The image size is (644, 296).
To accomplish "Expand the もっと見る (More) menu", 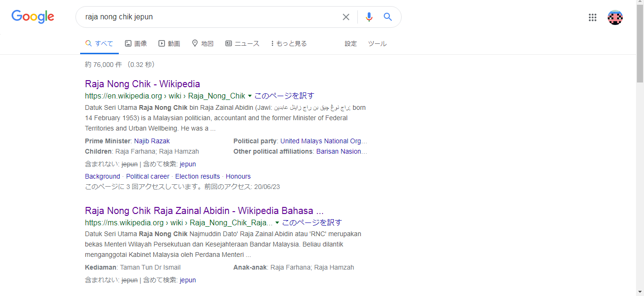I will [289, 43].
